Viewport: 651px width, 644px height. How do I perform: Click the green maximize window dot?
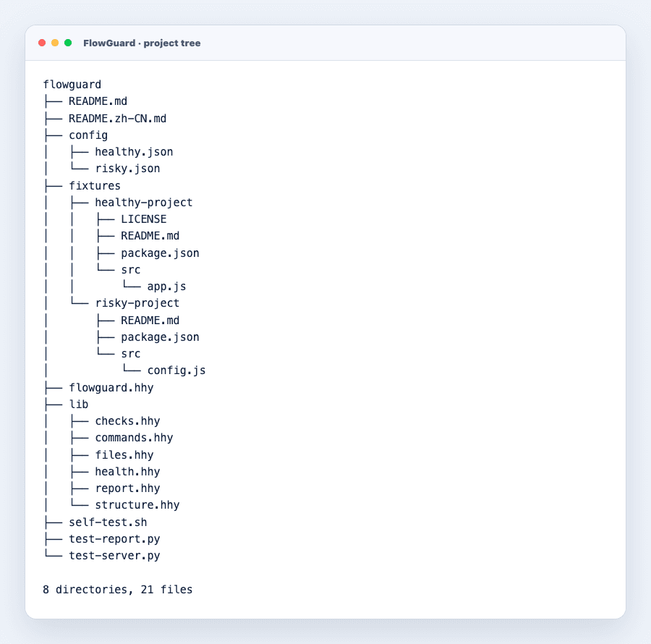(x=68, y=43)
